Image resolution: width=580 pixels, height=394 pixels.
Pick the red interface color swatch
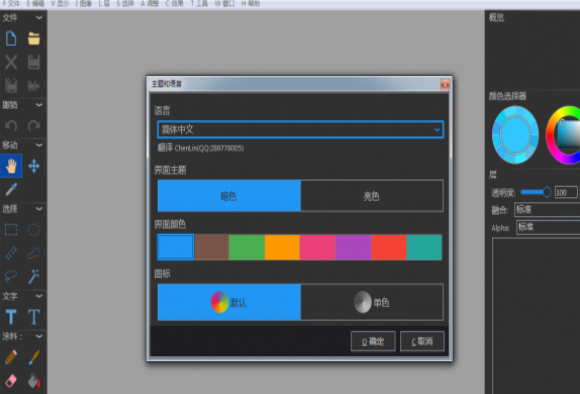coord(389,247)
